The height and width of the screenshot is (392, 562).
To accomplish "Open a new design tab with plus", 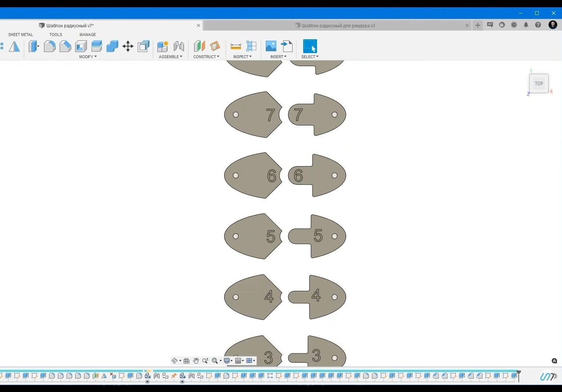I will coord(478,25).
